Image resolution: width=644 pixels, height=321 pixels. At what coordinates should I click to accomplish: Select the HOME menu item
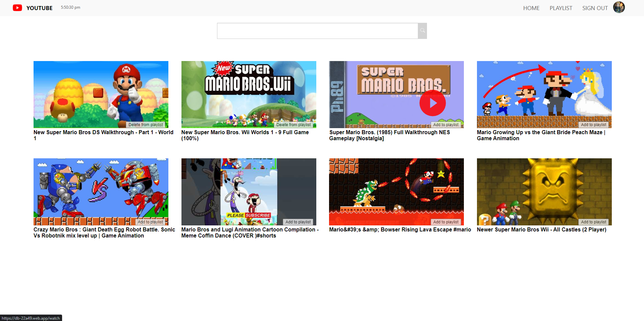[531, 8]
